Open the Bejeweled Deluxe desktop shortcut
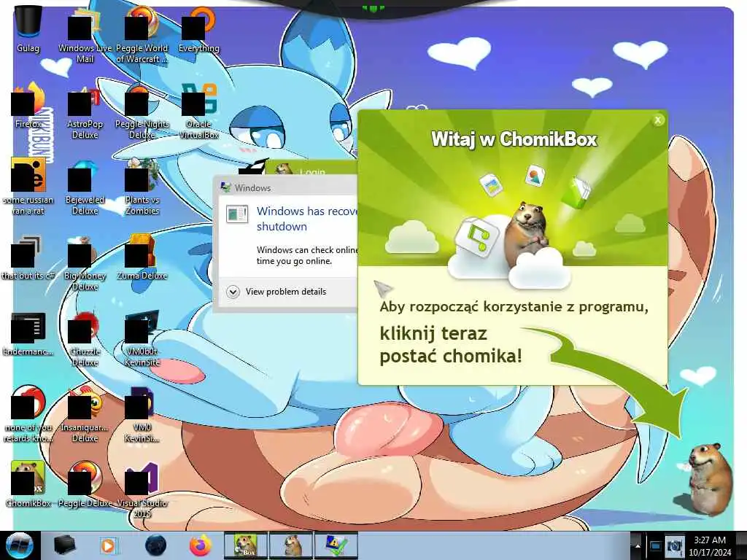The image size is (747, 560). [x=85, y=188]
